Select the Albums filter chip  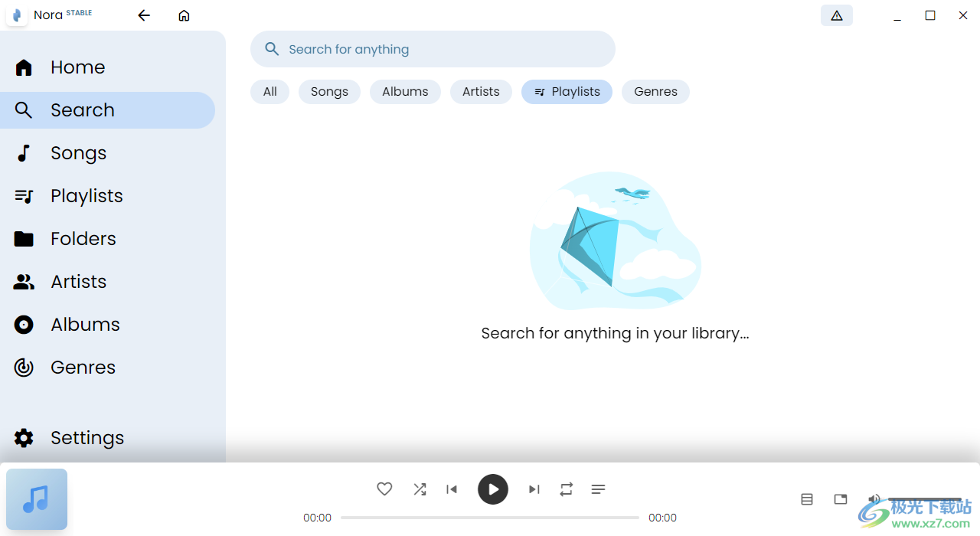point(405,92)
